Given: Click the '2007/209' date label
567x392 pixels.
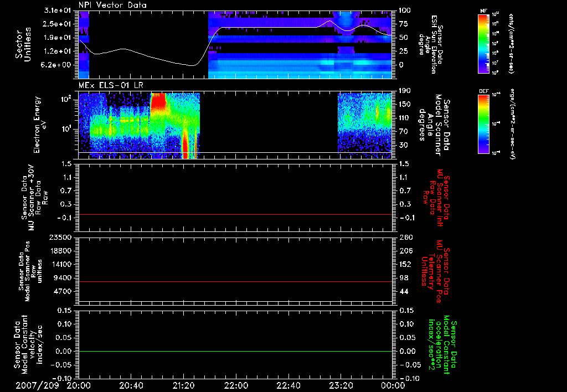Looking at the screenshot, I should (37, 385).
